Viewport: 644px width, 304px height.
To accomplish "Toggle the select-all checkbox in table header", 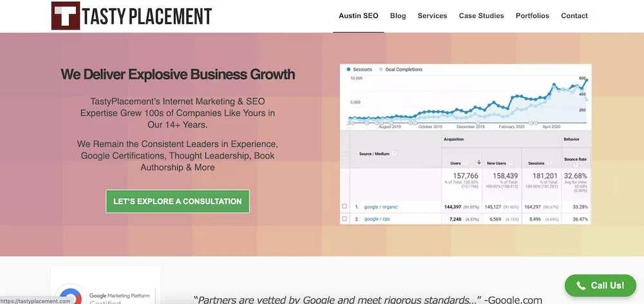I will 345,153.
